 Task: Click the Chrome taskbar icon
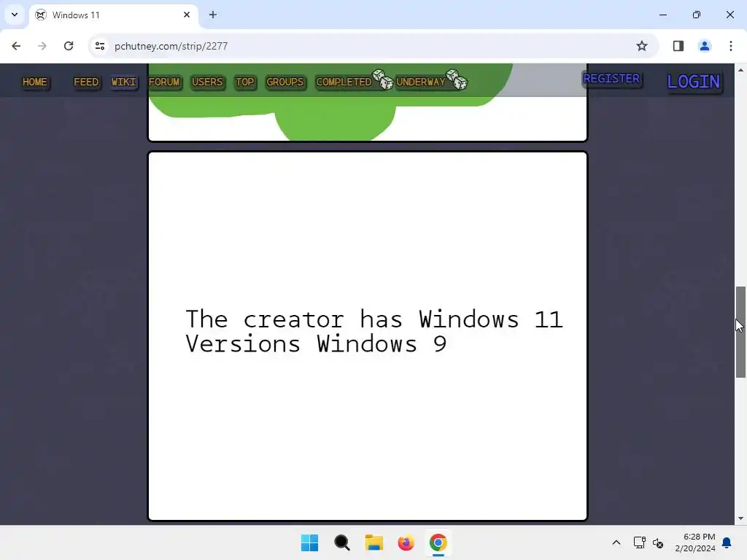tap(438, 542)
